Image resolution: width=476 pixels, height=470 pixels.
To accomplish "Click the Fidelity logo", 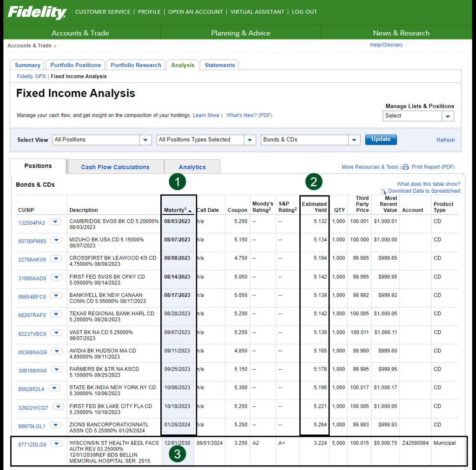I will coord(37,12).
